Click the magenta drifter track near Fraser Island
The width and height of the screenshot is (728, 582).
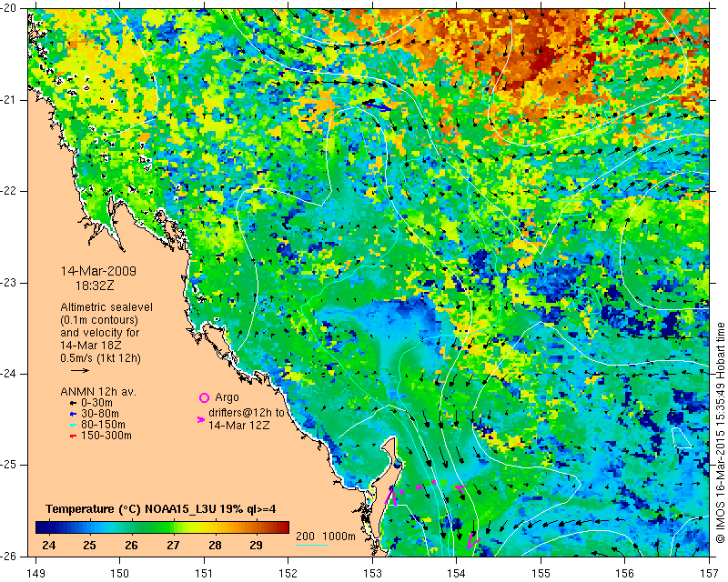click(x=392, y=497)
